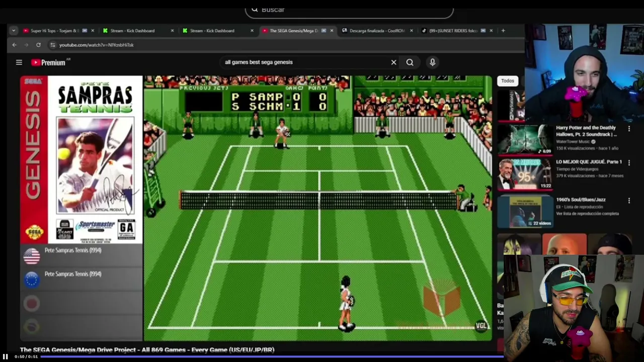Image resolution: width=644 pixels, height=362 pixels.
Task: Go back with the browser back arrow
Action: click(x=14, y=45)
